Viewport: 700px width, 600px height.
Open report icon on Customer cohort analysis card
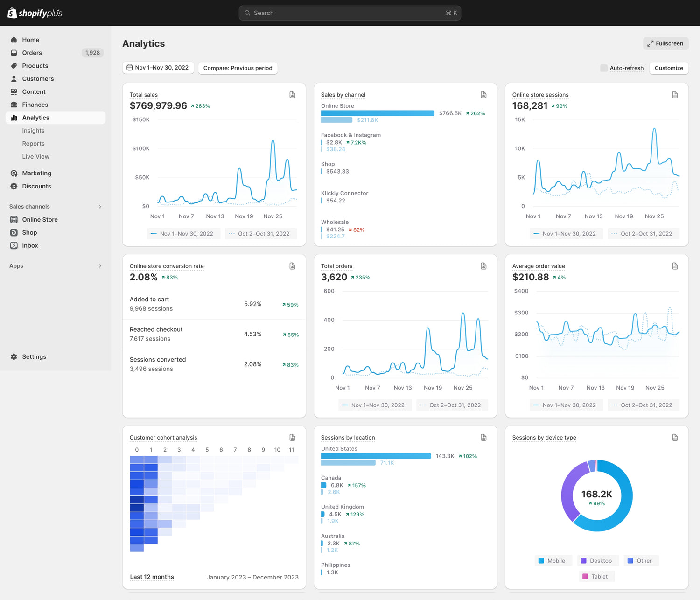(x=293, y=438)
